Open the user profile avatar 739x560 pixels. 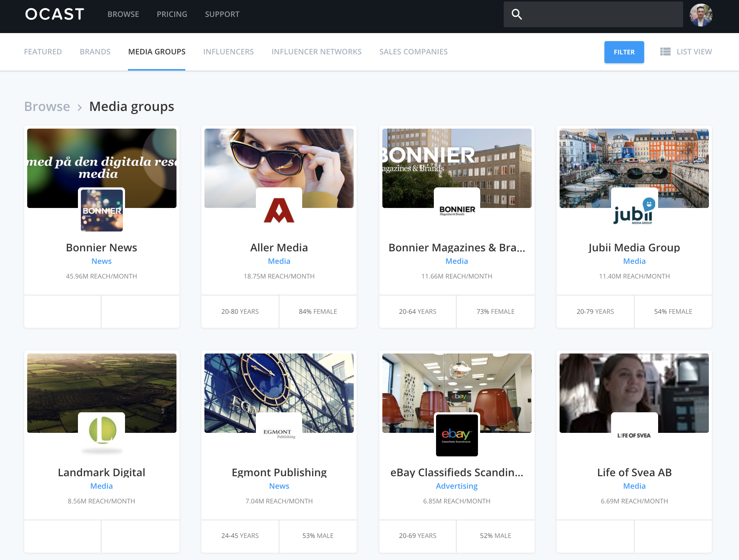701,15
